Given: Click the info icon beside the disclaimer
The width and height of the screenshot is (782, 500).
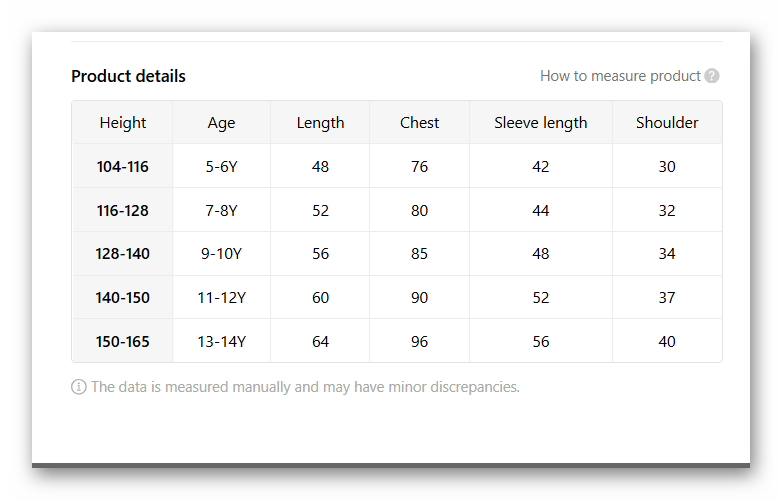Looking at the screenshot, I should (79, 387).
